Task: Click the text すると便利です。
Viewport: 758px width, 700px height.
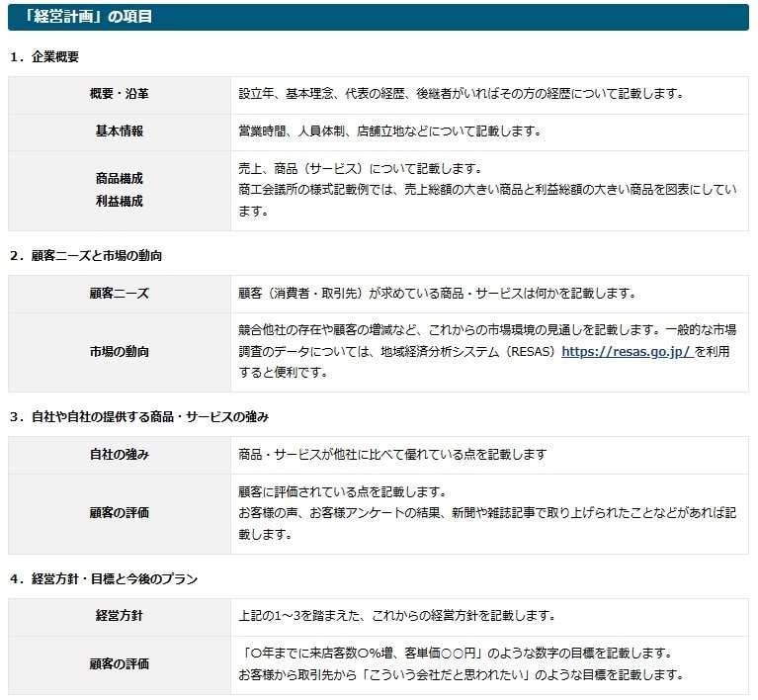Action: pos(284,372)
